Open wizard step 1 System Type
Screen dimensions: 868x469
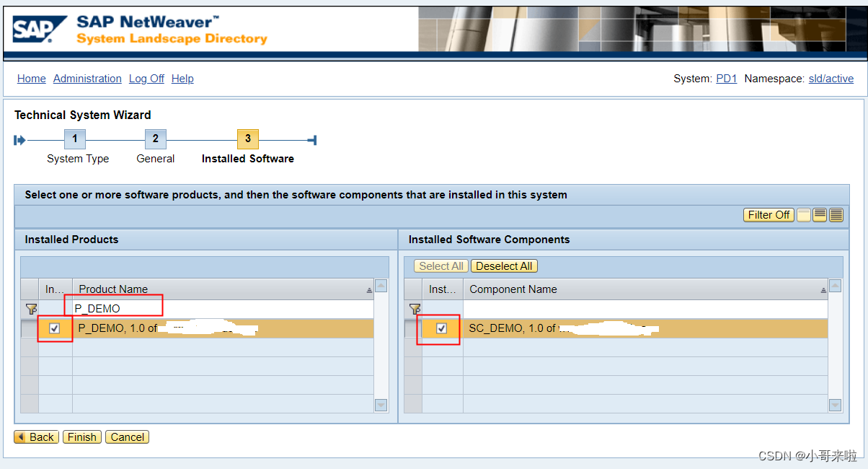tap(75, 139)
